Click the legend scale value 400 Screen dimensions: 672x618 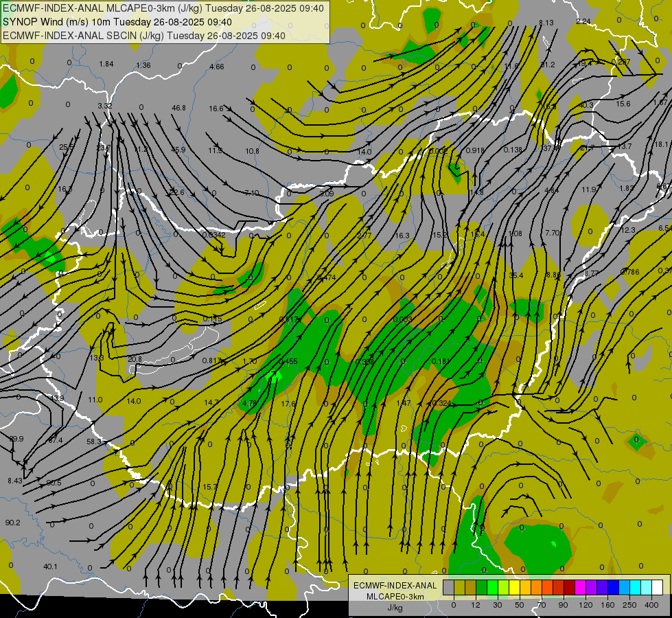tap(651, 605)
